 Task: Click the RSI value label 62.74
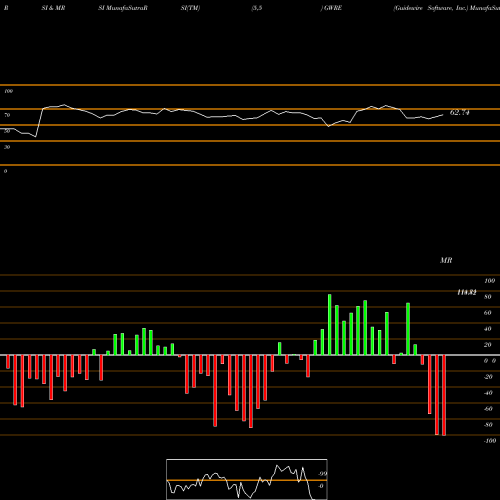(459, 113)
